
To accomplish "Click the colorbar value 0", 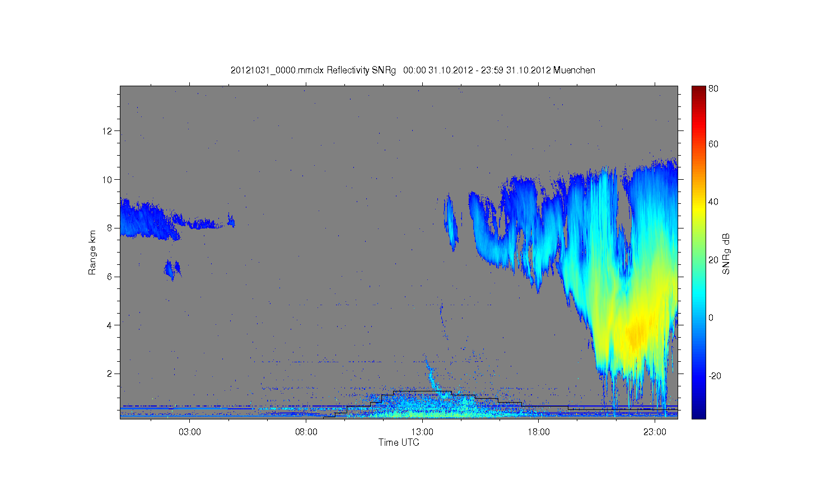I will (x=711, y=318).
